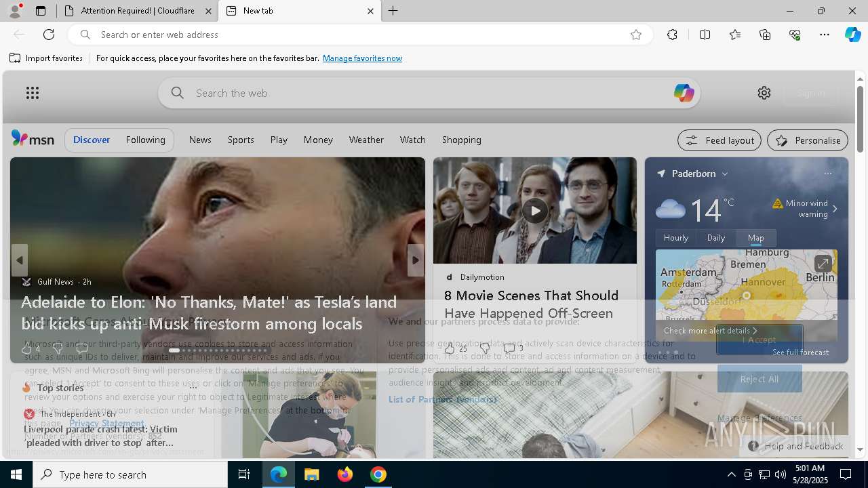Open the Privacy Statement link
868x488 pixels.
click(x=106, y=423)
